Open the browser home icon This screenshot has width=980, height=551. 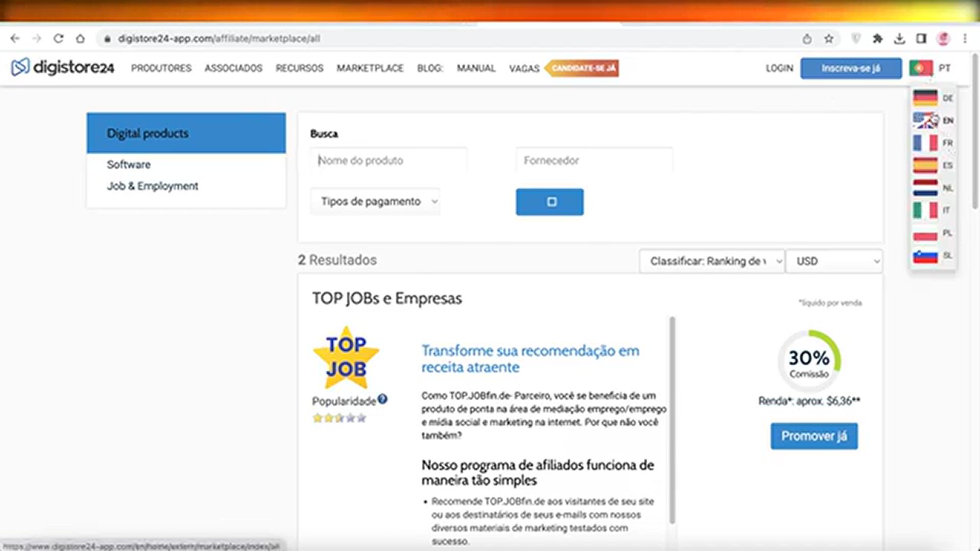[81, 38]
